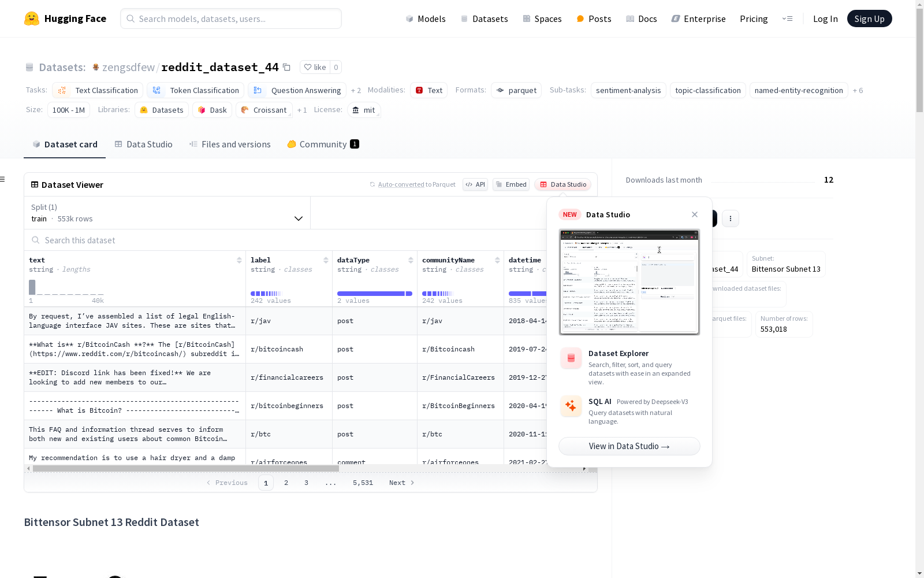Click the Embed button

click(x=511, y=184)
